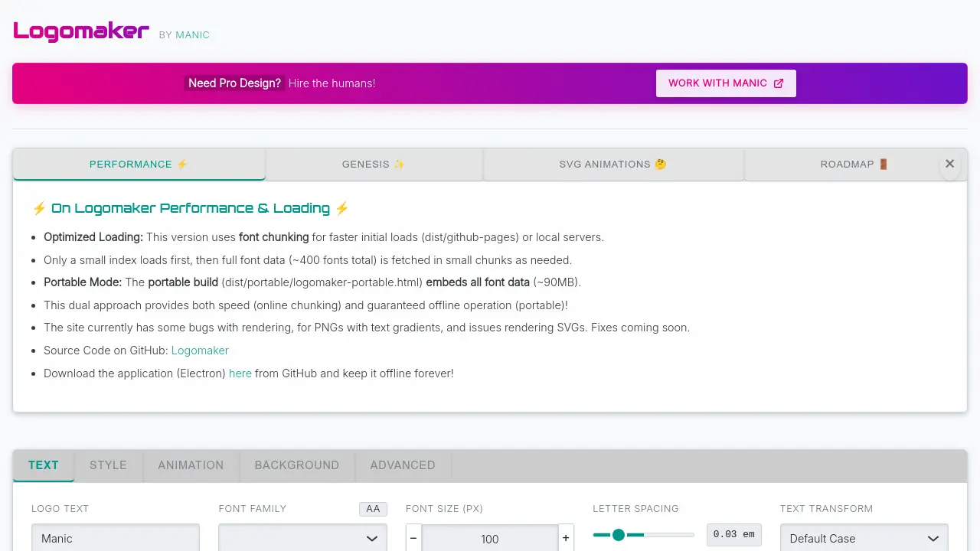Screen dimensions: 980x551
Task: Toggle the AA case preview control
Action: tap(373, 508)
